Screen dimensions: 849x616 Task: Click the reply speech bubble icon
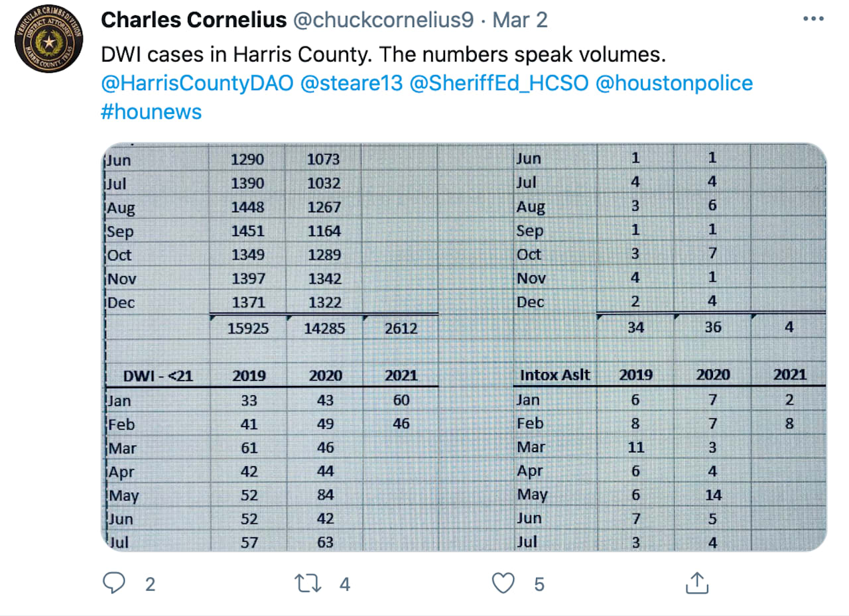click(115, 584)
